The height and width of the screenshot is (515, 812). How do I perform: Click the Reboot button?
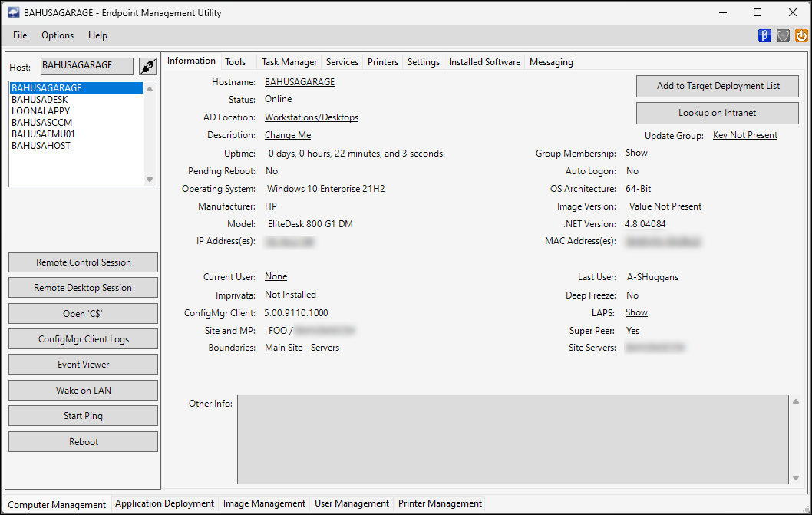pyautogui.click(x=84, y=441)
